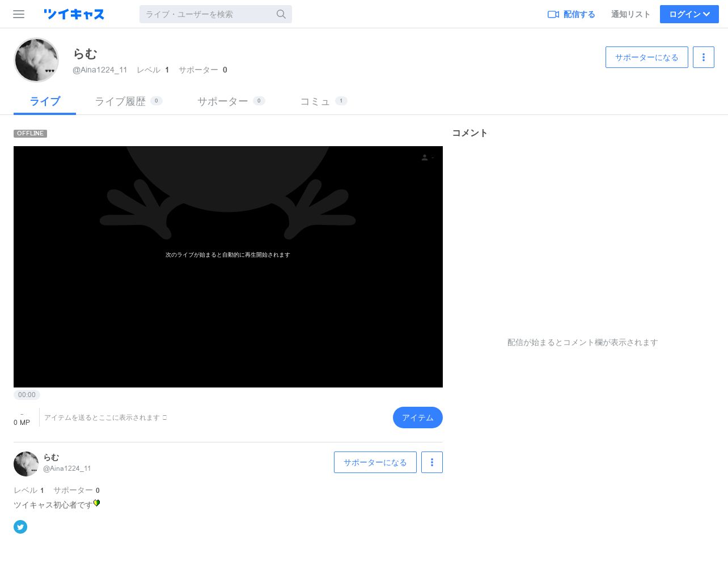Click the video player area
This screenshot has width=728, height=575.
point(228,267)
